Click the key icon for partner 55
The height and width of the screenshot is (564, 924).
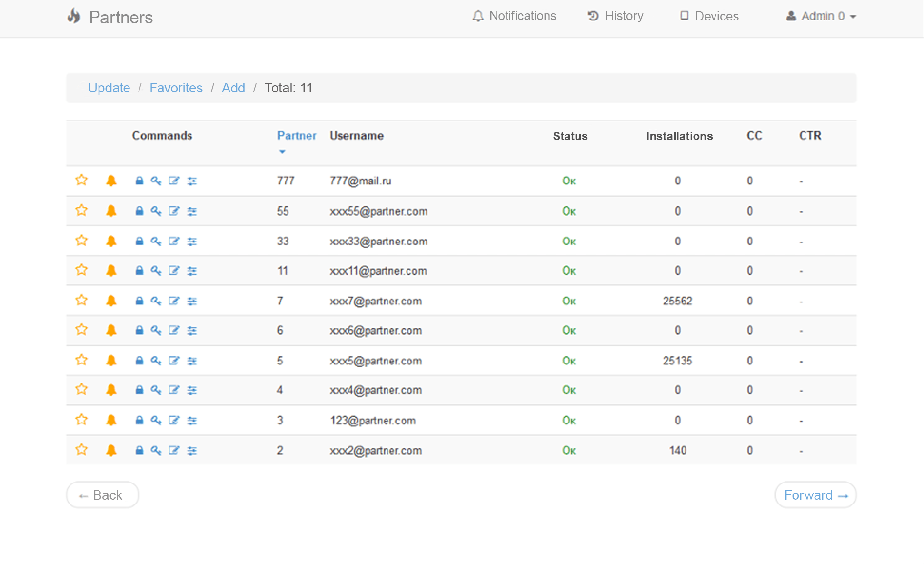(156, 211)
